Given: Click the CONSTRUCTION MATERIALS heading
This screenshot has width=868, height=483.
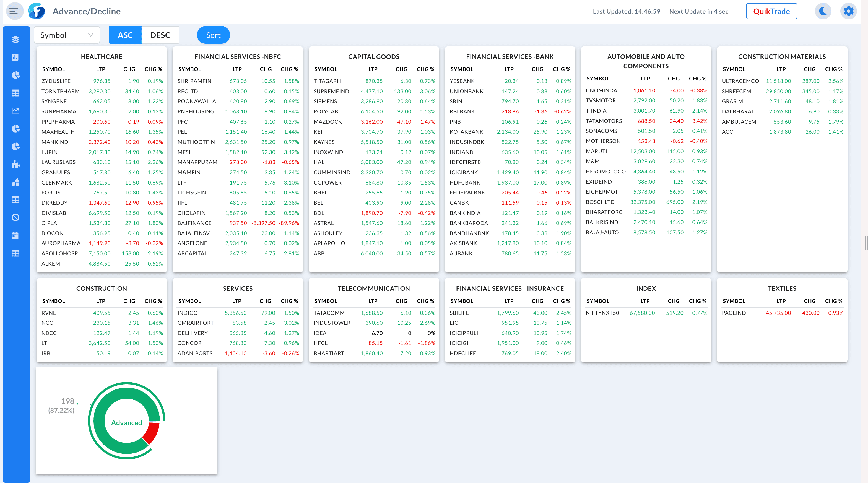Looking at the screenshot, I should pos(782,57).
